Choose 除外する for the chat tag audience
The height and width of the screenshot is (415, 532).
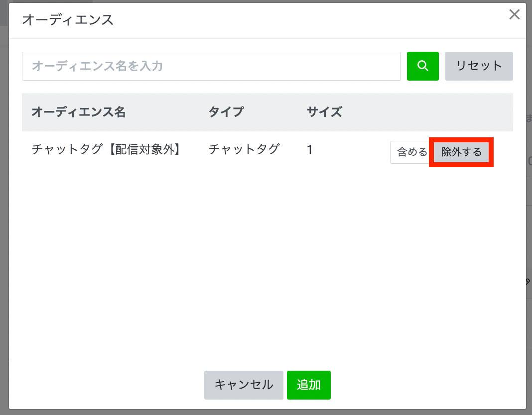(461, 152)
